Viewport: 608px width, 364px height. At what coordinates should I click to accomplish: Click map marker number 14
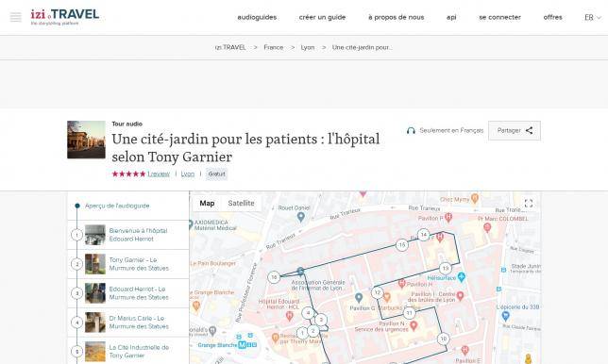(423, 234)
